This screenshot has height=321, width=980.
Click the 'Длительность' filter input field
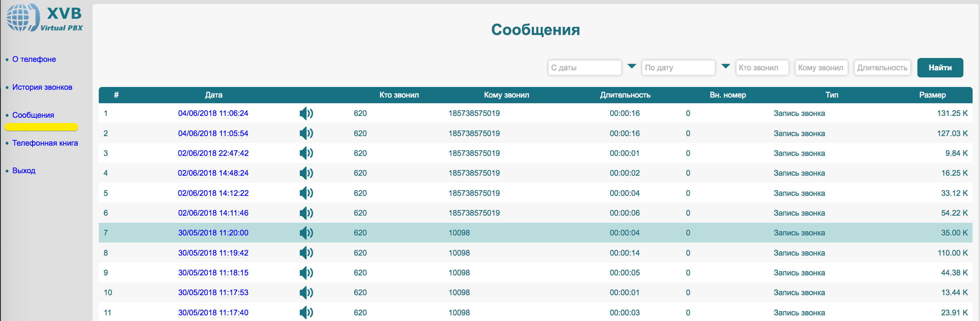click(x=882, y=68)
